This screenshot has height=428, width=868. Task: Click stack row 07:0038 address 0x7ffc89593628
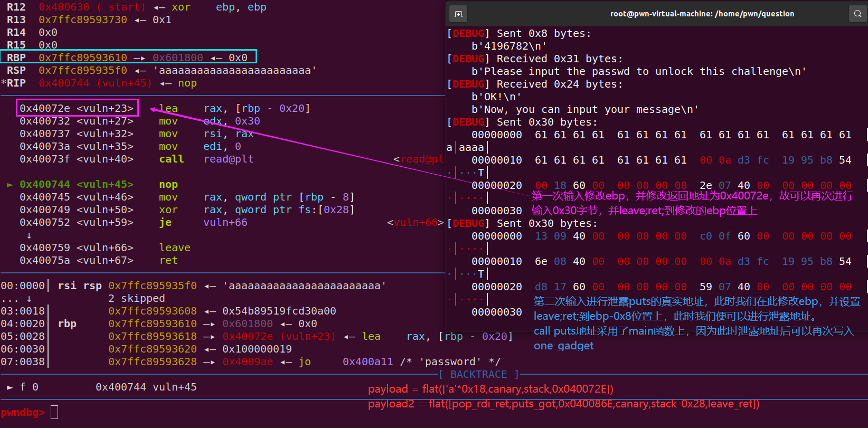coord(153,362)
